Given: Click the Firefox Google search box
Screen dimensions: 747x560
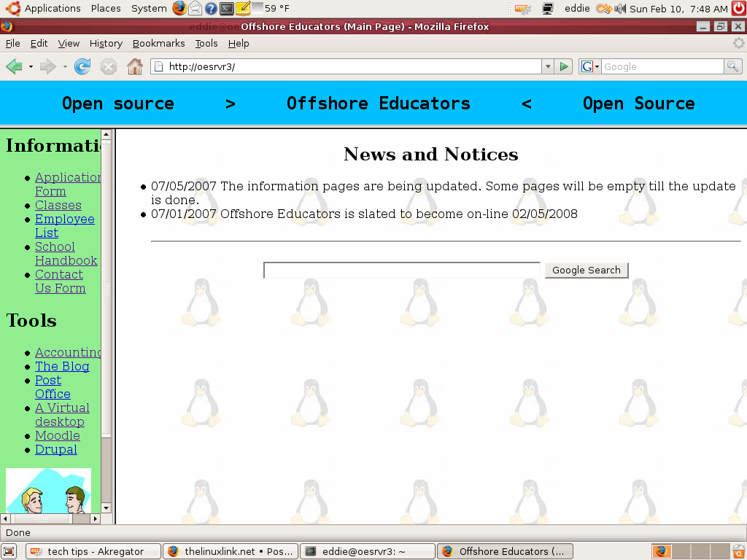Looking at the screenshot, I should click(662, 66).
